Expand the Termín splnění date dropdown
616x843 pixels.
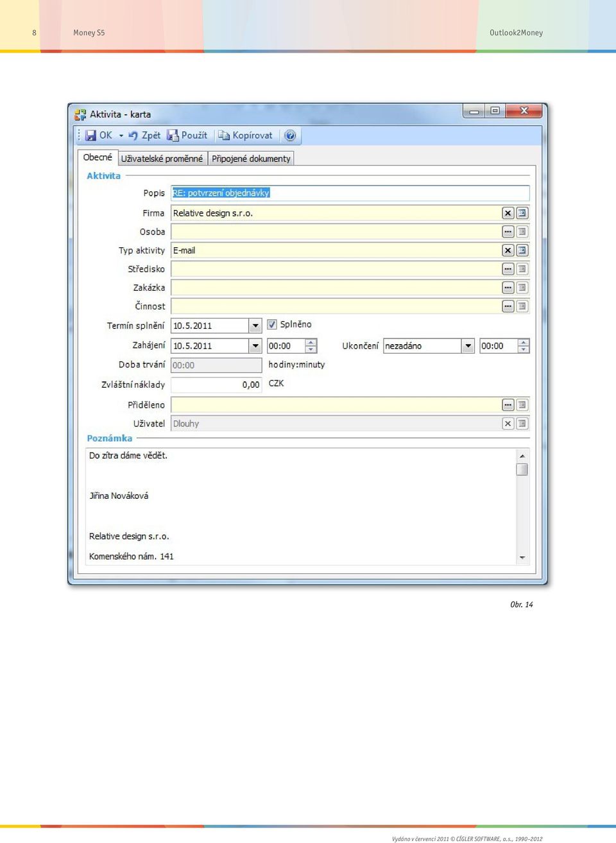point(255,326)
